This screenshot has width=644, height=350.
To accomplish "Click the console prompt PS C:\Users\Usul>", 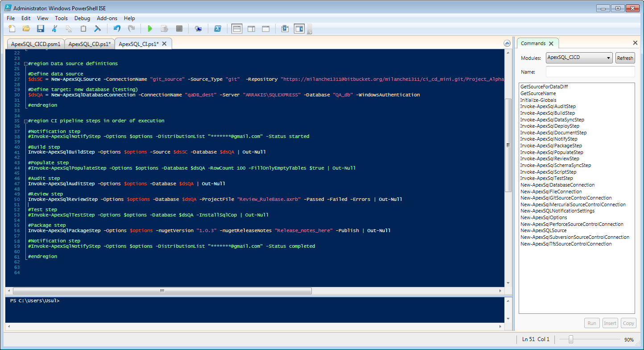I will (x=34, y=301).
